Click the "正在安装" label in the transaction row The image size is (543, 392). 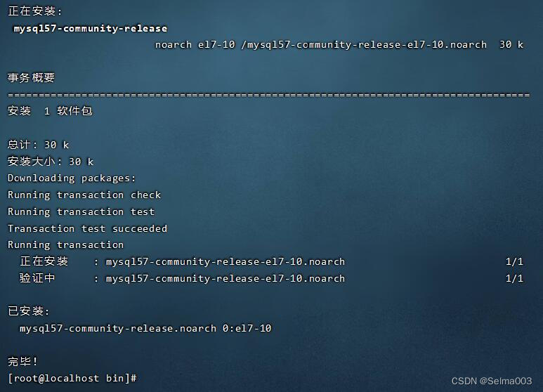[44, 261]
